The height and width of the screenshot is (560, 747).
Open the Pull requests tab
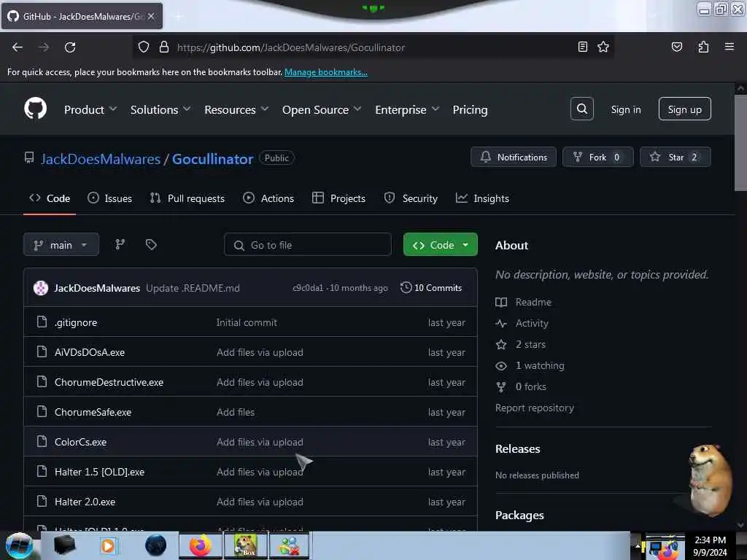[x=187, y=198]
